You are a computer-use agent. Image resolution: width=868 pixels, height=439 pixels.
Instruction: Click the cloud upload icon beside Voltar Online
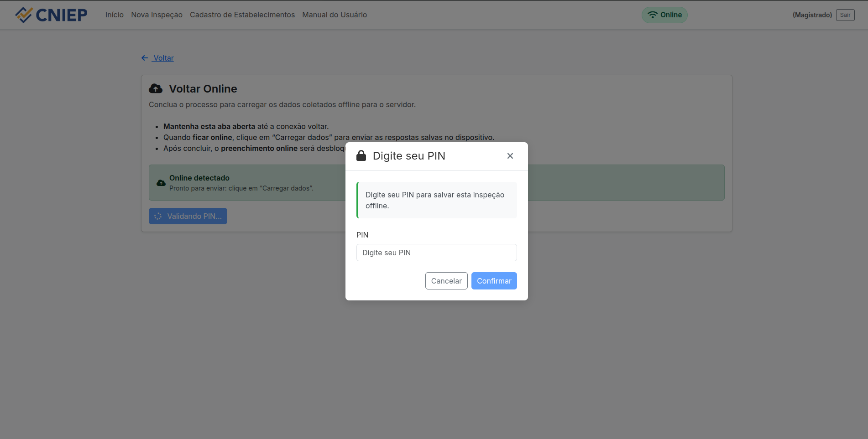point(156,88)
